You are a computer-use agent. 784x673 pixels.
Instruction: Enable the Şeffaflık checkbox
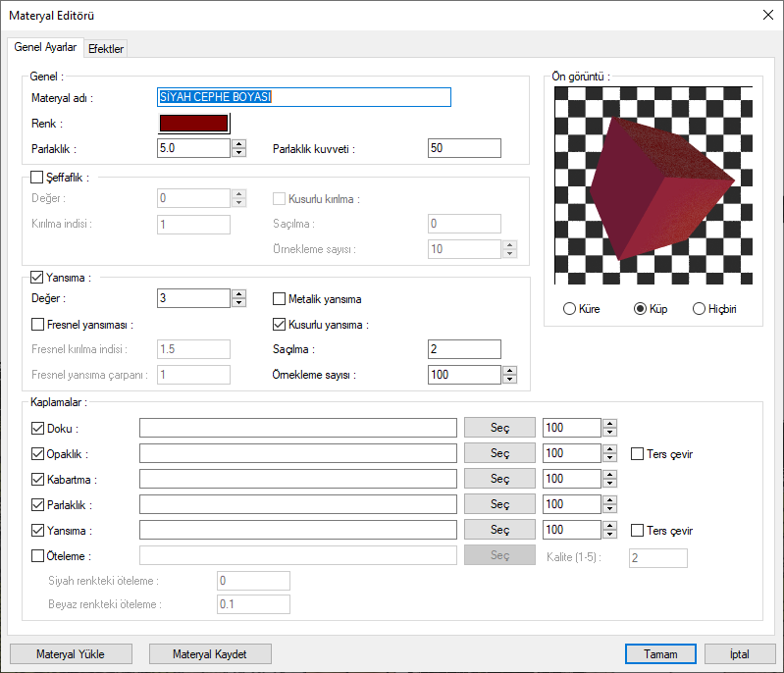(x=38, y=178)
